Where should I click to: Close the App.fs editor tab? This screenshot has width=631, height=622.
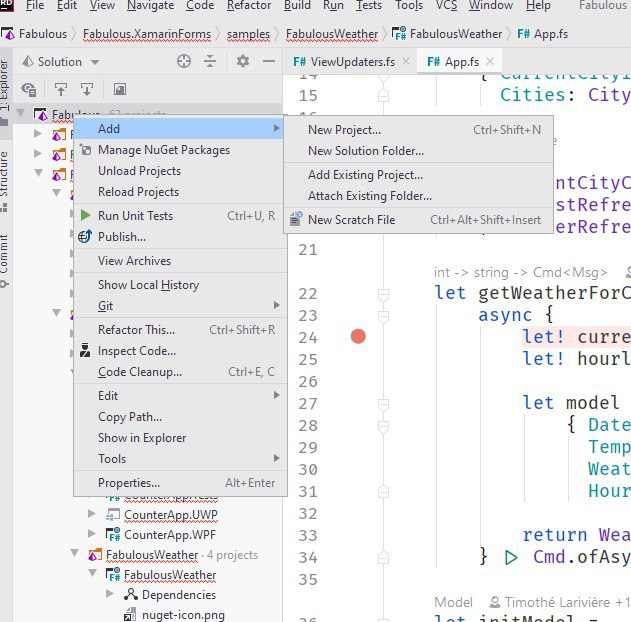[490, 61]
